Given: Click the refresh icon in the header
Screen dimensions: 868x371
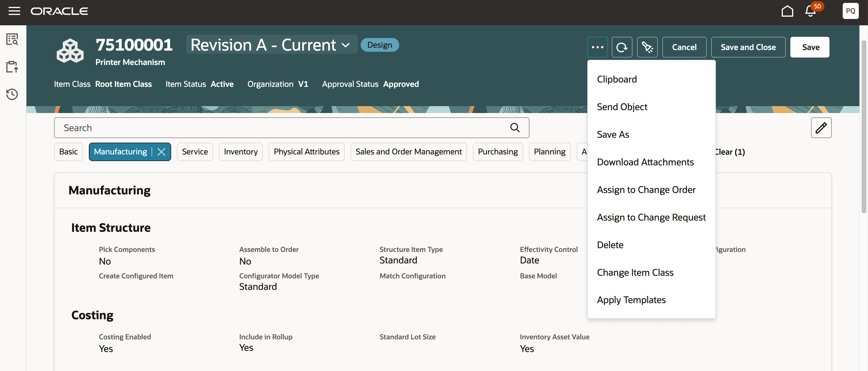Looking at the screenshot, I should pyautogui.click(x=622, y=47).
